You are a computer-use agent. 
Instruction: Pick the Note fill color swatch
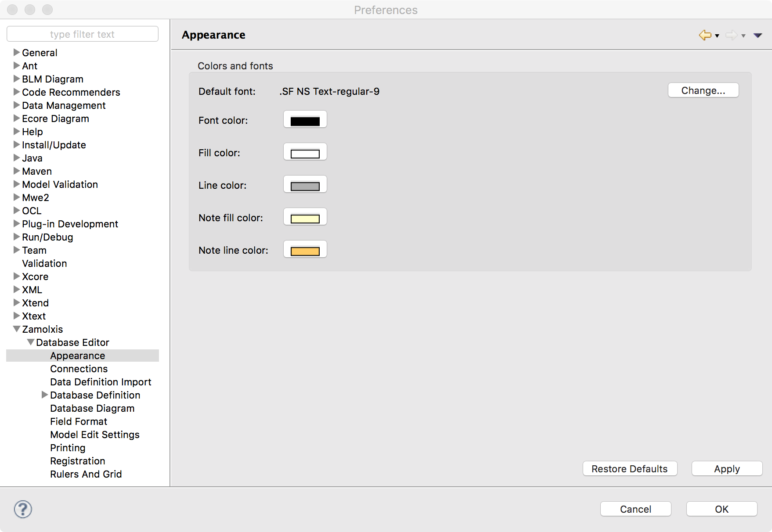305,217
